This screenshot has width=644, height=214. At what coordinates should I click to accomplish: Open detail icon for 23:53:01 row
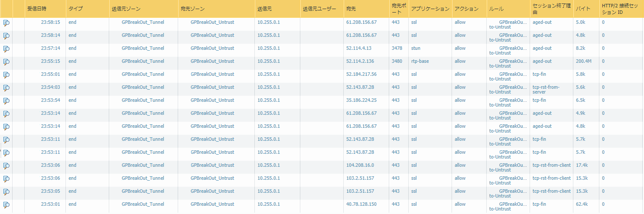click(6, 205)
